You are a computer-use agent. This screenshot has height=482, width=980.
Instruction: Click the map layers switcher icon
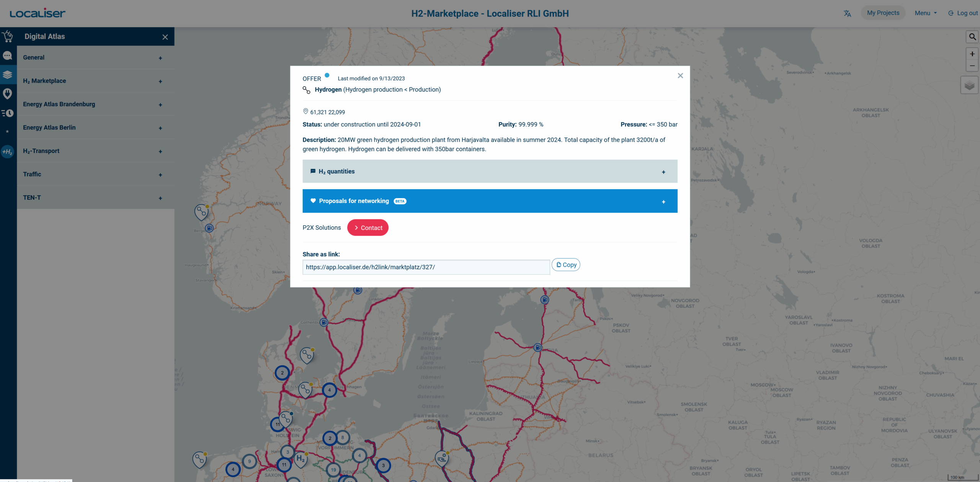[x=969, y=85]
